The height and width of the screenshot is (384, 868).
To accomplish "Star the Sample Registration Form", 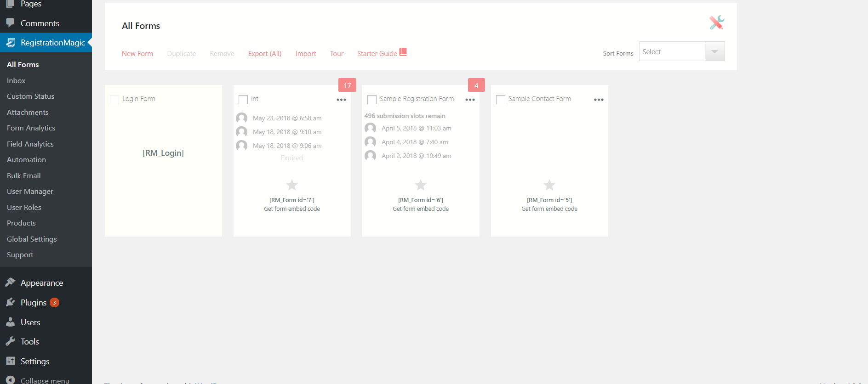I will pos(420,185).
